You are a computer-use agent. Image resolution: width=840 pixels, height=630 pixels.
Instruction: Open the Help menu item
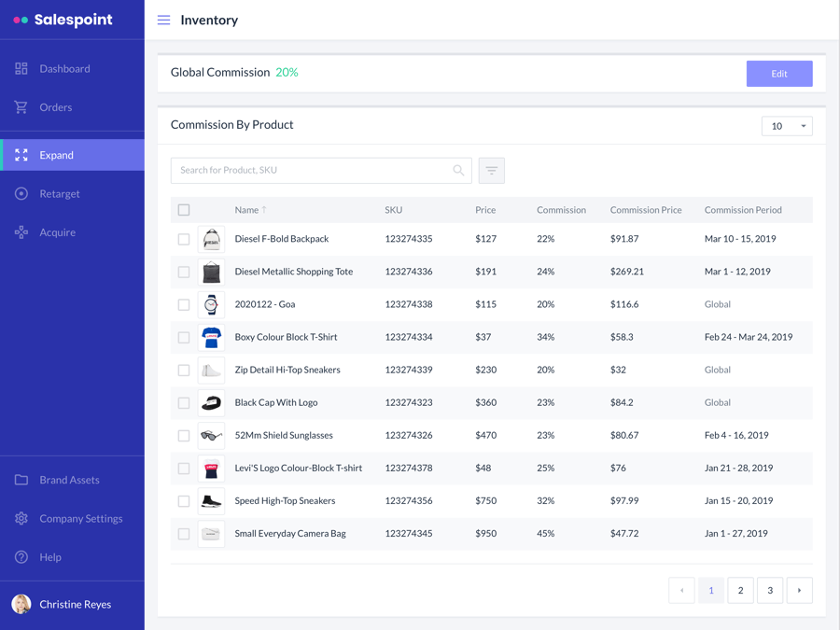pyautogui.click(x=72, y=556)
